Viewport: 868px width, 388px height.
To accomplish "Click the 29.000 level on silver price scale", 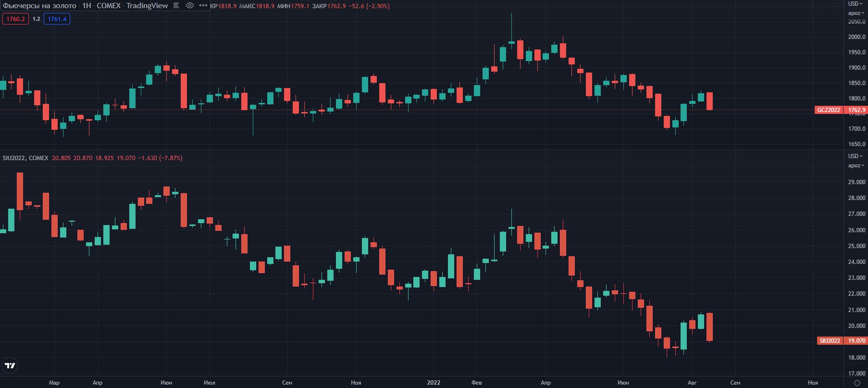I will 856,182.
